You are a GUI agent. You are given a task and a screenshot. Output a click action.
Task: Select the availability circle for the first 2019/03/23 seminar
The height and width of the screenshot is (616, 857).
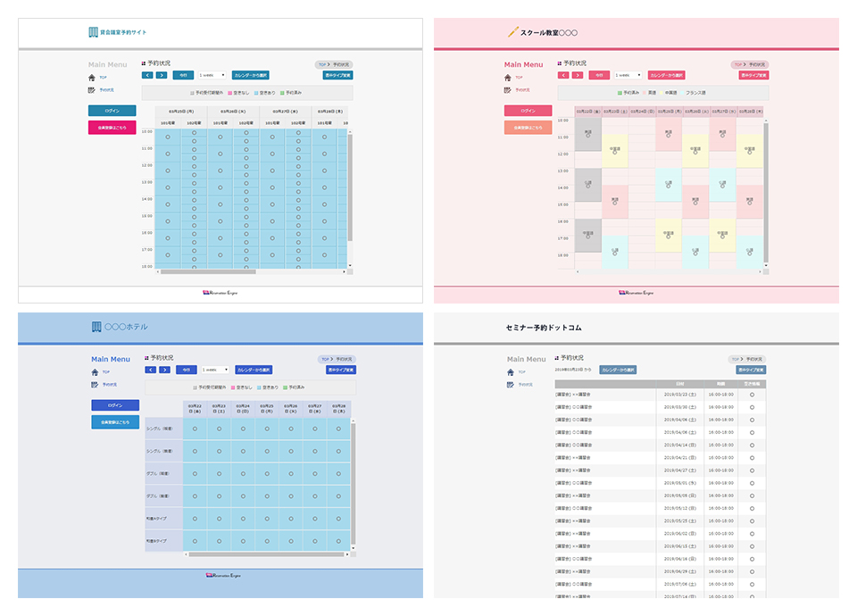click(752, 395)
